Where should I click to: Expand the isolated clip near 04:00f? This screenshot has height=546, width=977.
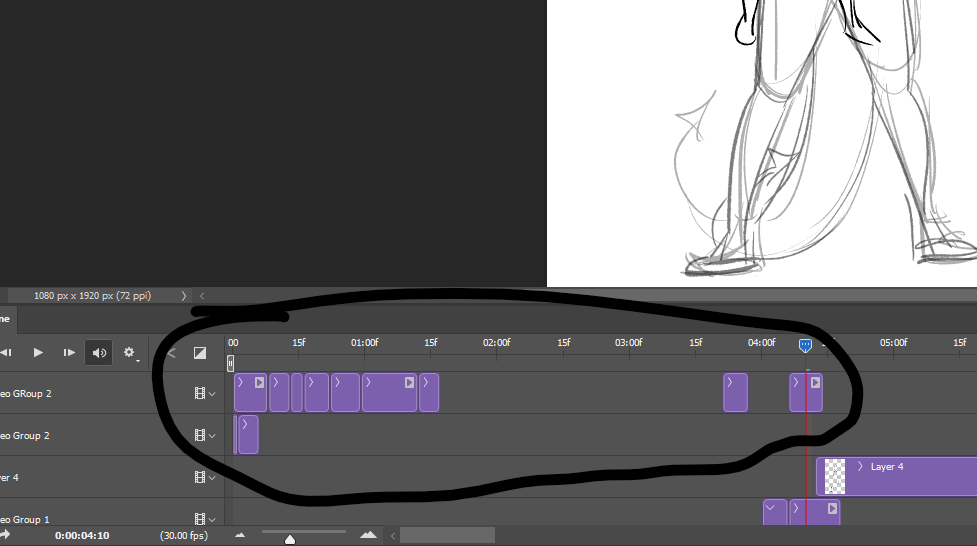coord(730,382)
